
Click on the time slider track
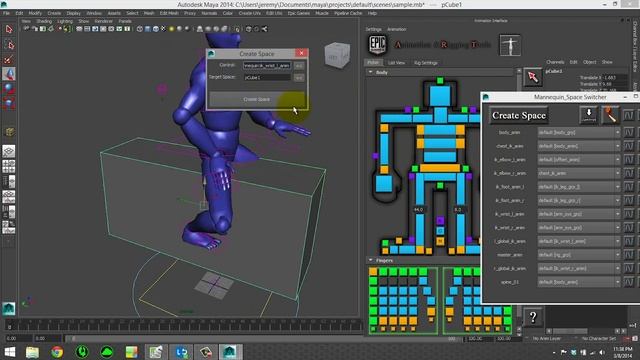pyautogui.click(x=184, y=325)
